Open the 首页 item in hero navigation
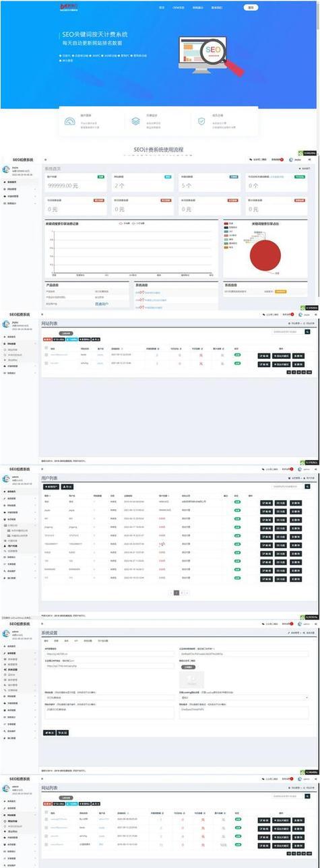Screen dimensions: 320x868 tap(162, 7)
